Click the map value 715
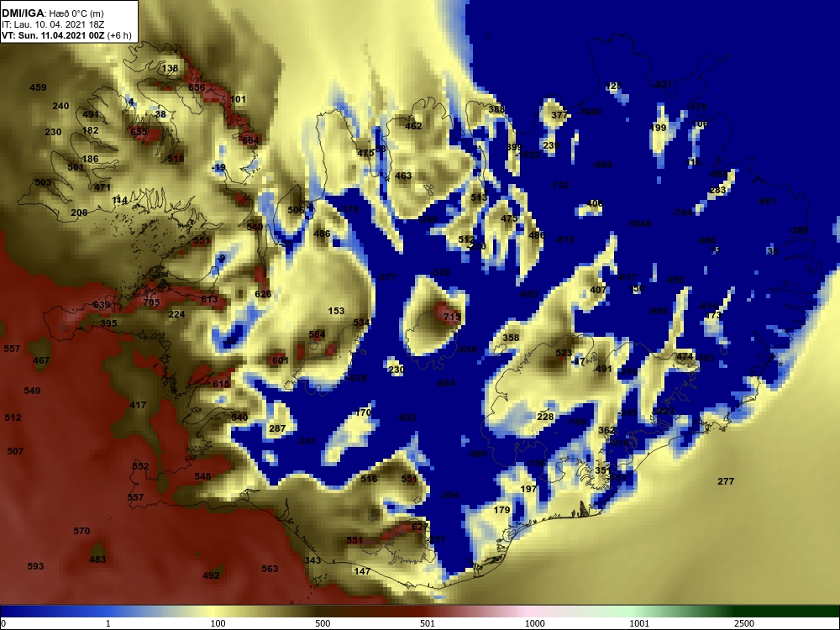The image size is (840, 630). pos(452,318)
